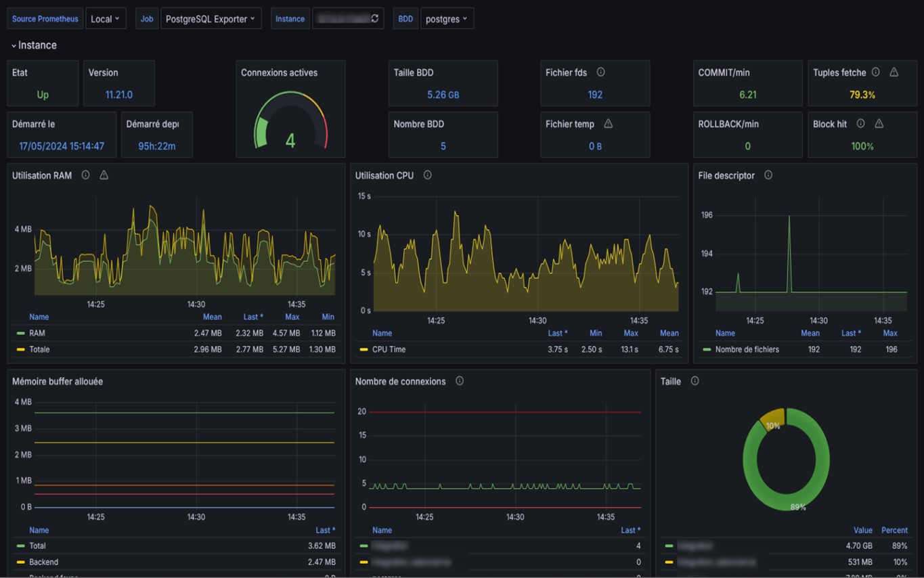
Task: Click the Connexions actives panel title
Action: 279,72
